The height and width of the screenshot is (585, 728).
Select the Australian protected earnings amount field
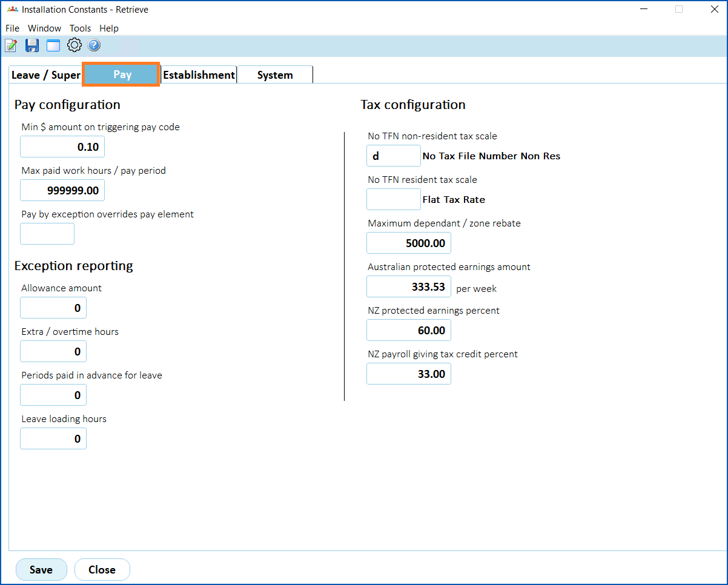(409, 287)
